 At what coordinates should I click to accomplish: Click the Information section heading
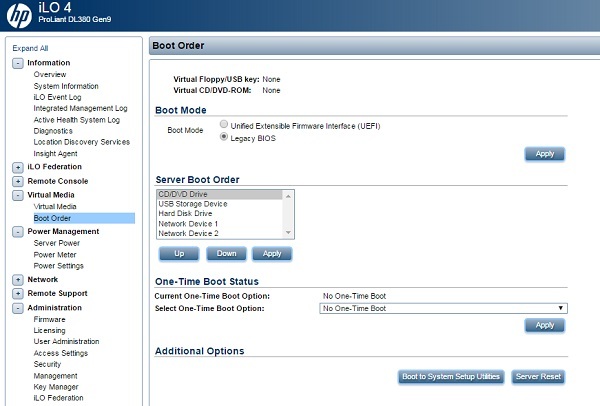coord(49,63)
